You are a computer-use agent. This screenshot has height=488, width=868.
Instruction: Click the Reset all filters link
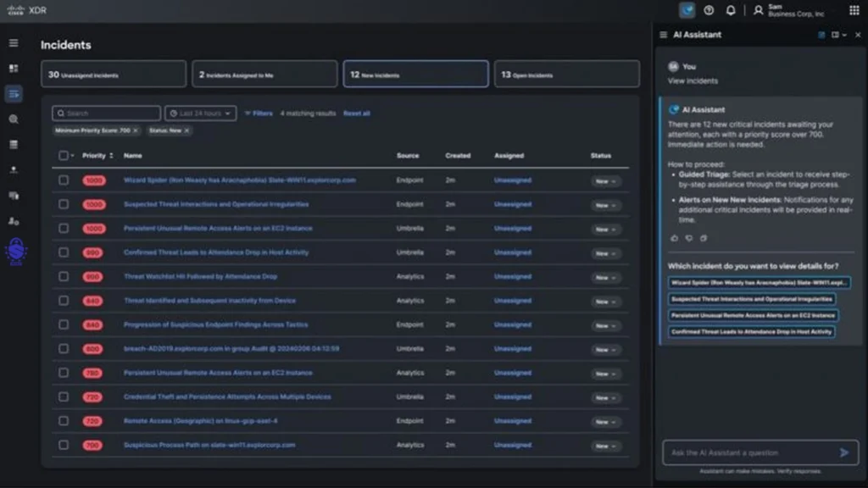tap(357, 114)
